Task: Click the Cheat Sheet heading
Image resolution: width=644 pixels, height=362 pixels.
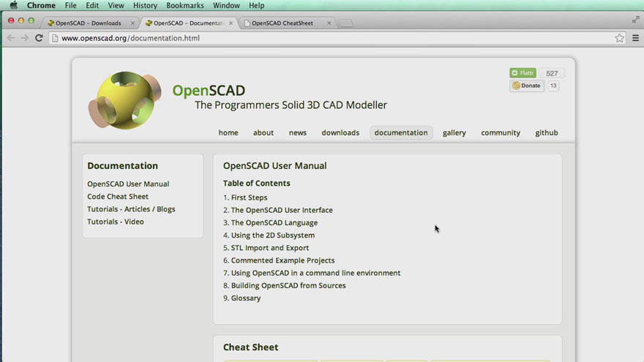Action: (250, 347)
